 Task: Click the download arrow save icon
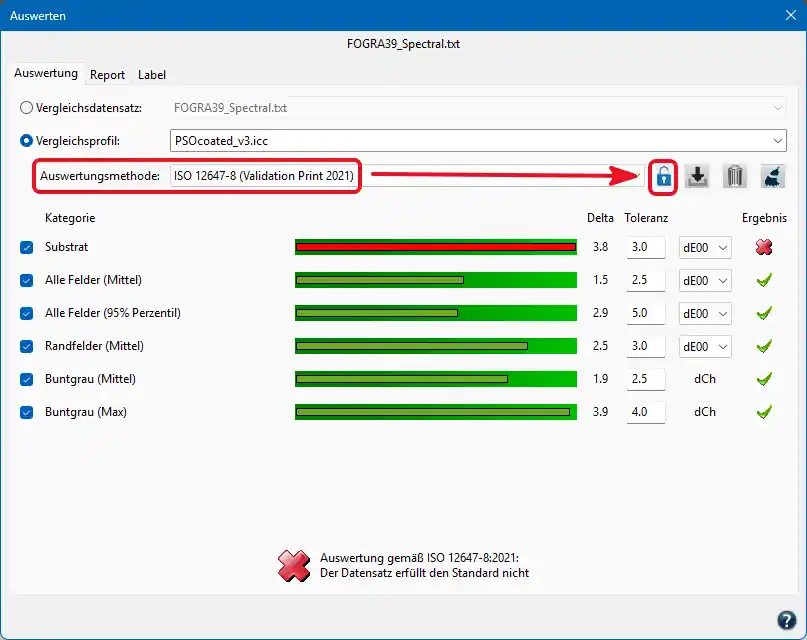click(x=697, y=176)
